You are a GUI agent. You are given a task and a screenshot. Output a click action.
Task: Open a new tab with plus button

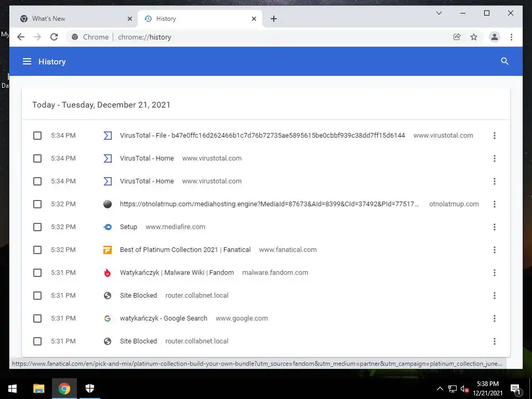click(274, 19)
